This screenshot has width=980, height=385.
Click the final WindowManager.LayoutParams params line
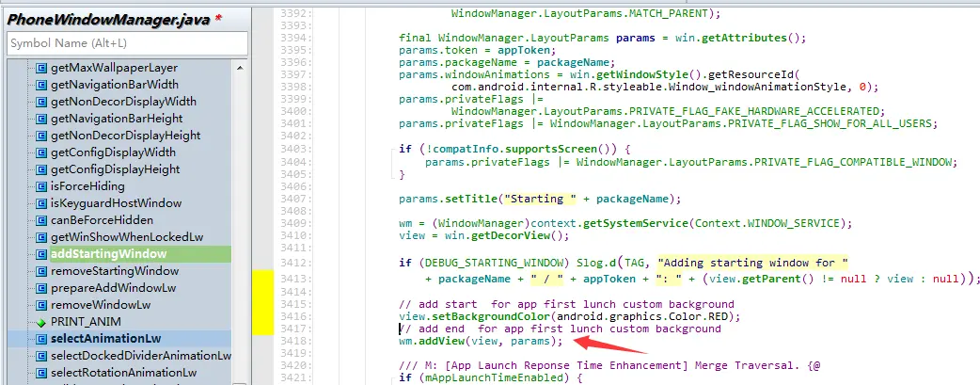603,39
